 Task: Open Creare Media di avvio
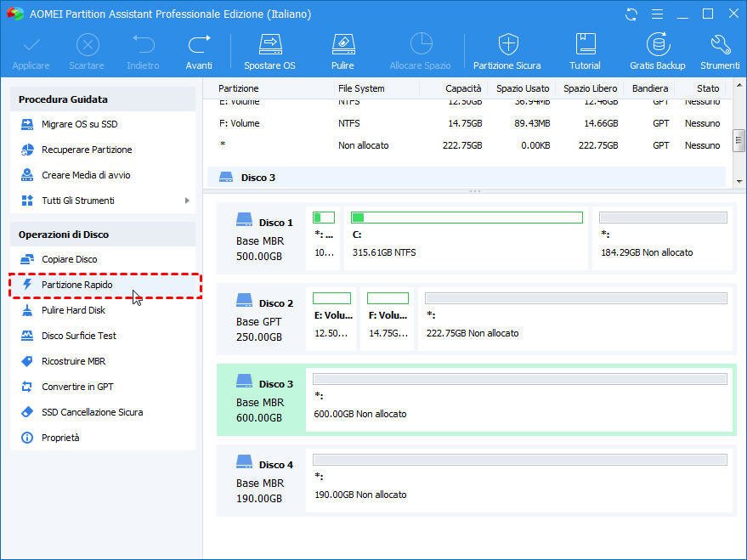pos(103,175)
